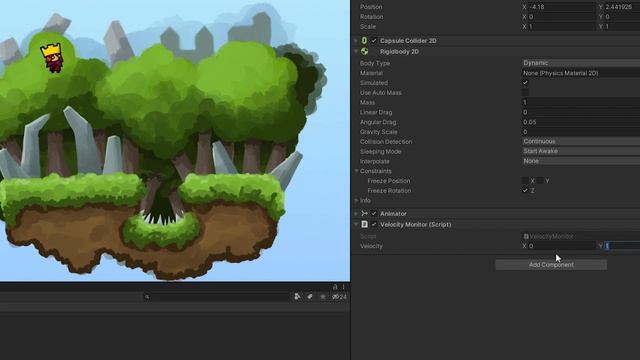Click the VelocityMonitor script reference icon
The image size is (640, 360).
click(x=526, y=236)
